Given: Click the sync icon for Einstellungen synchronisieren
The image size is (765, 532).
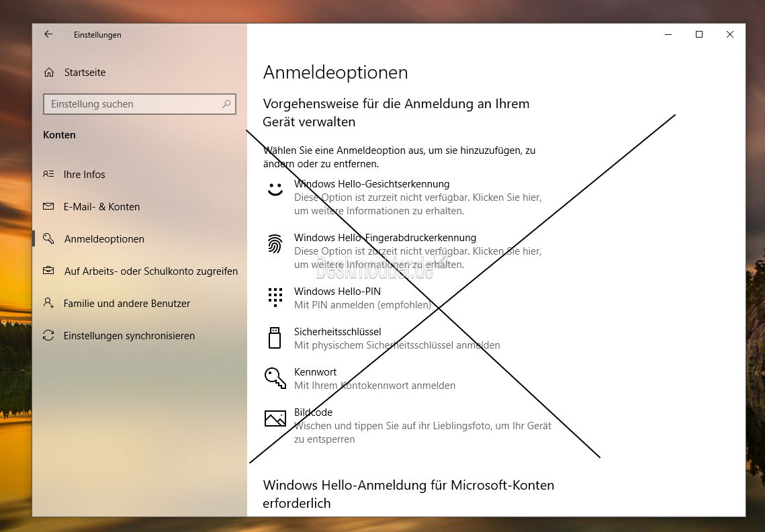Looking at the screenshot, I should click(x=48, y=335).
